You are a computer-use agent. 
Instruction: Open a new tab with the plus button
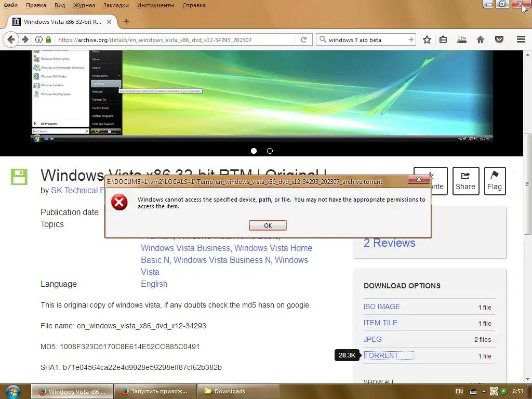126,22
